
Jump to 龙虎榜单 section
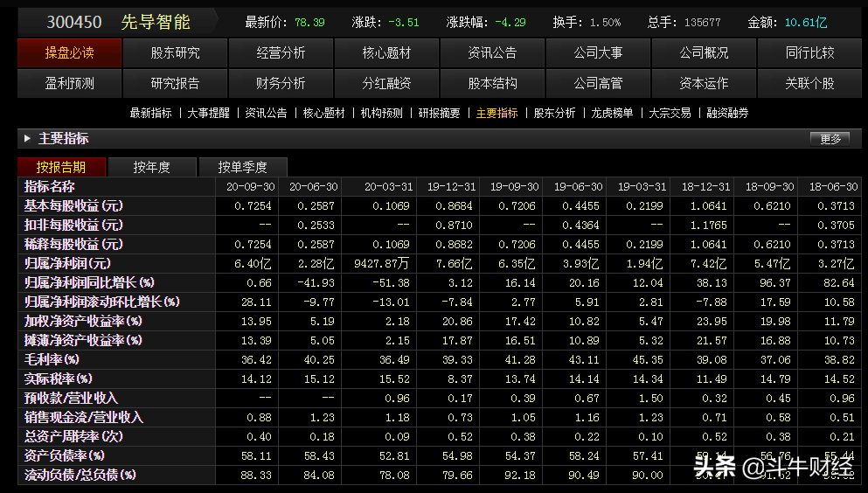[x=612, y=114]
